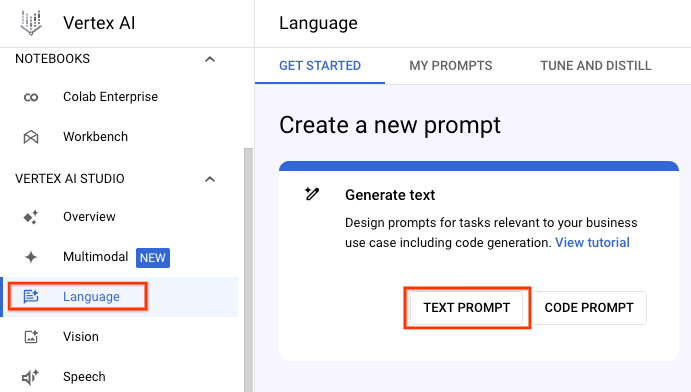This screenshot has height=392, width=691.
Task: Click the Generate text wand icon
Action: tap(312, 193)
